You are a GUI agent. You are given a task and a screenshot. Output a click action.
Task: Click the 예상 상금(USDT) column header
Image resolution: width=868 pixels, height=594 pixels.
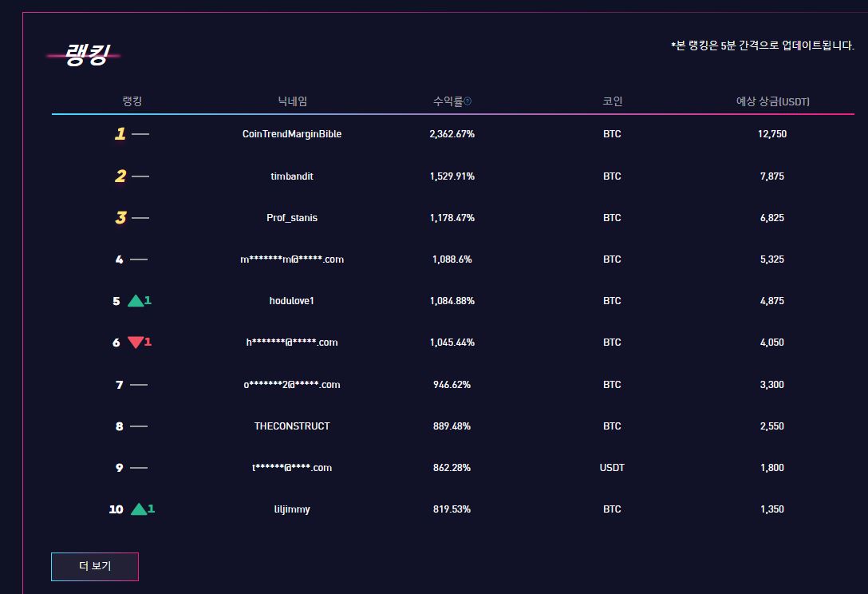pyautogui.click(x=772, y=101)
